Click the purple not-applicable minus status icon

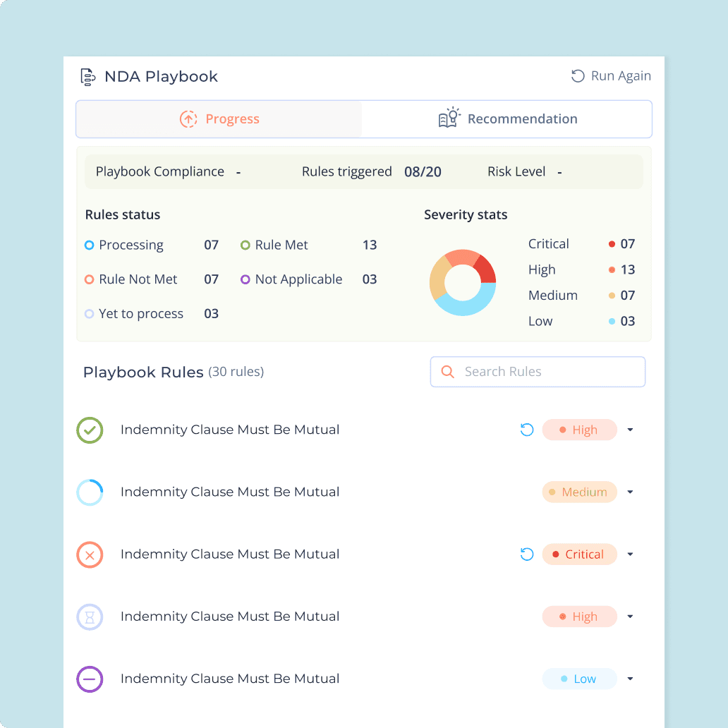click(90, 679)
